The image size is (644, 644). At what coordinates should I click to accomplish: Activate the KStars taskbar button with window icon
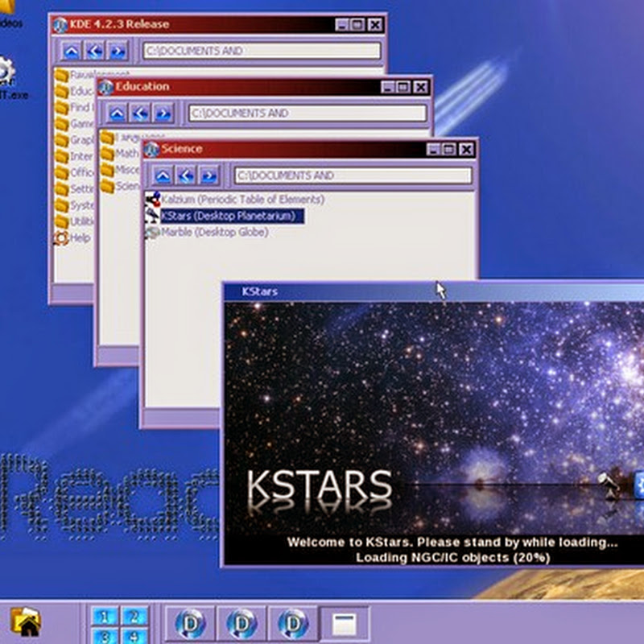tap(345, 624)
